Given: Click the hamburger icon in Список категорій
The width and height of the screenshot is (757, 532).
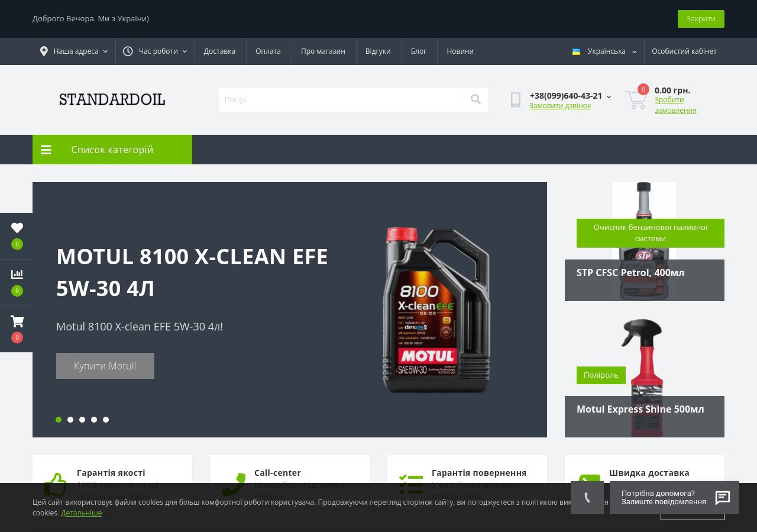Looking at the screenshot, I should click(x=46, y=150).
